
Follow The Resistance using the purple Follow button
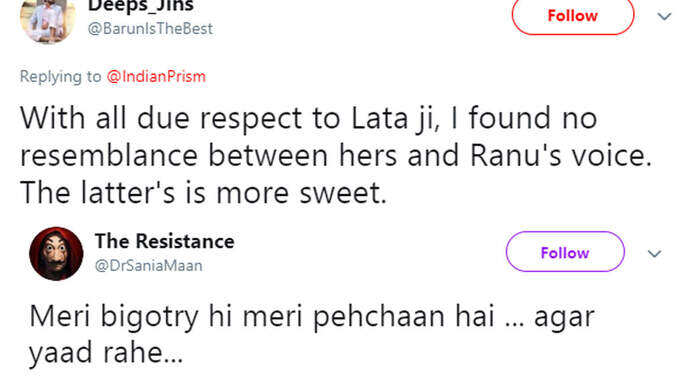pos(565,252)
